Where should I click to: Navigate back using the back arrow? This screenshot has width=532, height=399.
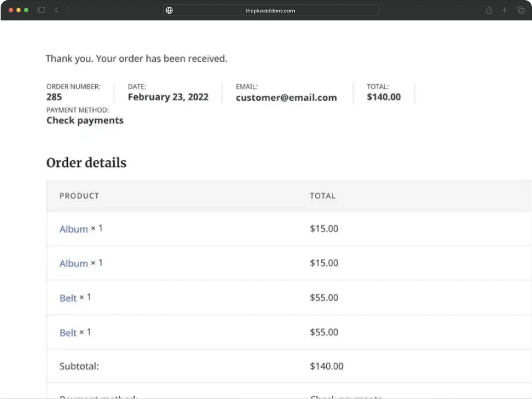(56, 10)
